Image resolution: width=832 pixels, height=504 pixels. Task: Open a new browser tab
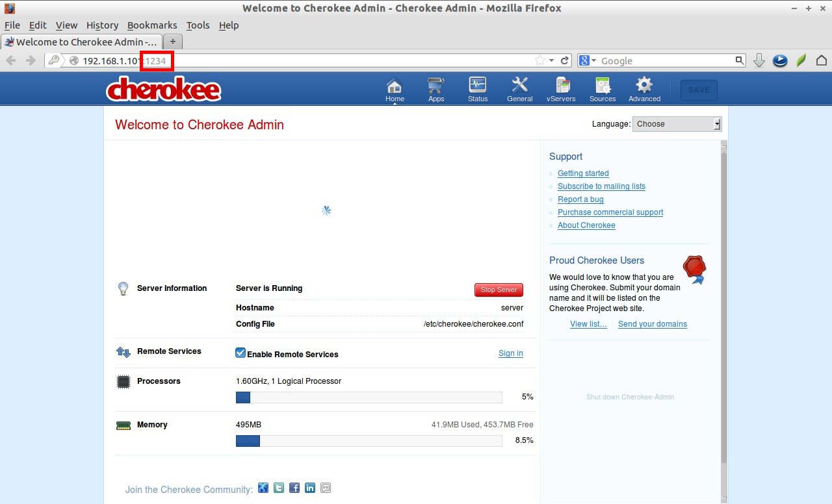point(174,42)
